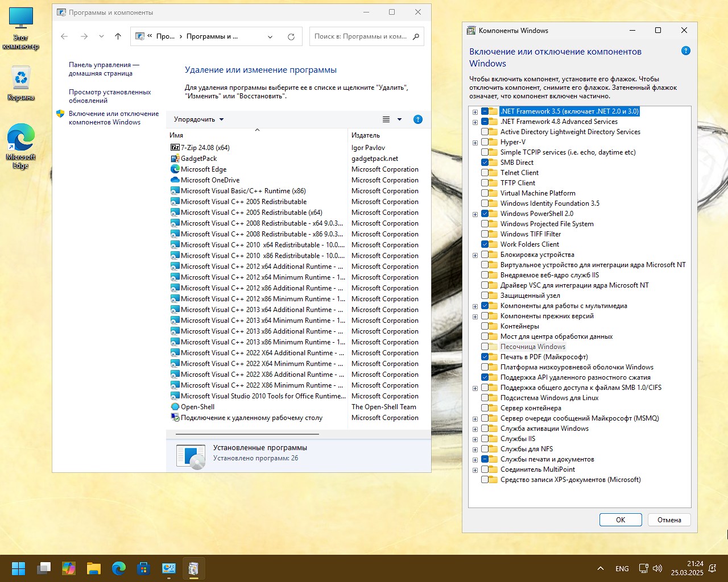Image resolution: width=728 pixels, height=582 pixels.
Task: Open help in Windows Components dialog
Action: click(686, 51)
